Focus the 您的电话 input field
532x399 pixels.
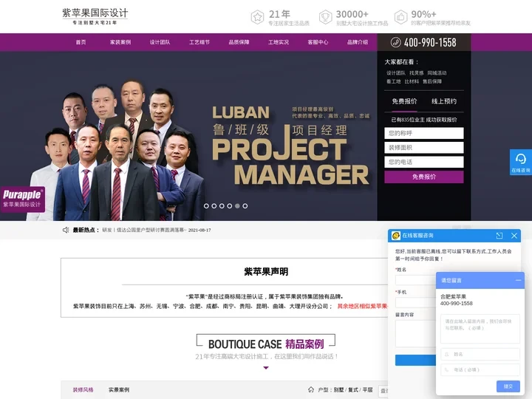pyautogui.click(x=424, y=162)
